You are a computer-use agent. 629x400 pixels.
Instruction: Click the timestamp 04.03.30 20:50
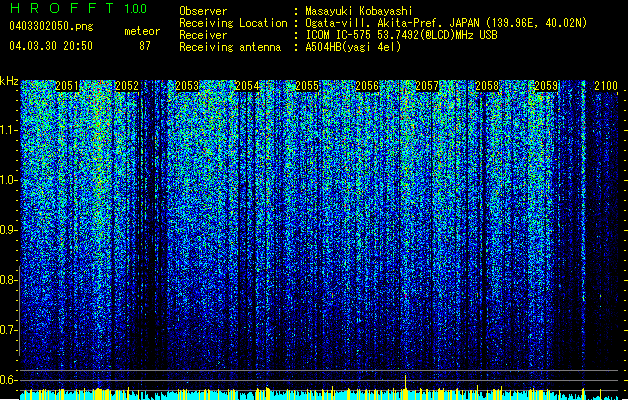(x=51, y=46)
